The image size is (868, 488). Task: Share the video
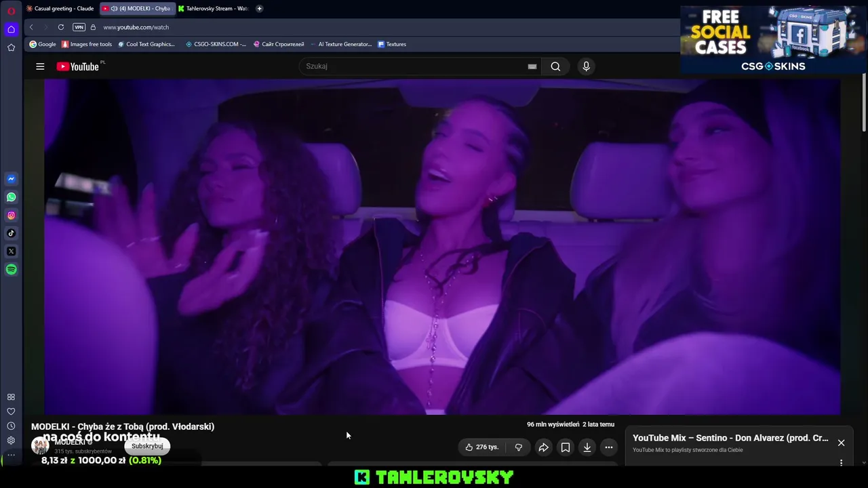point(543,447)
